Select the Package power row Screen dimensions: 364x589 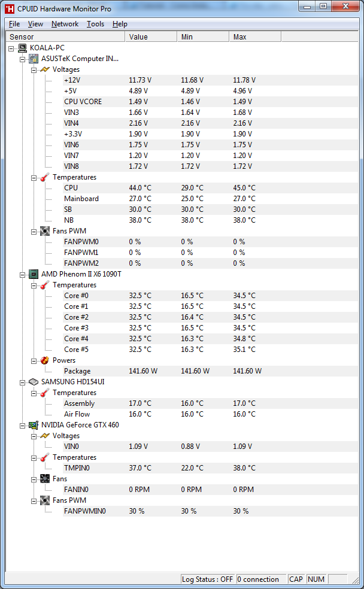point(210,372)
